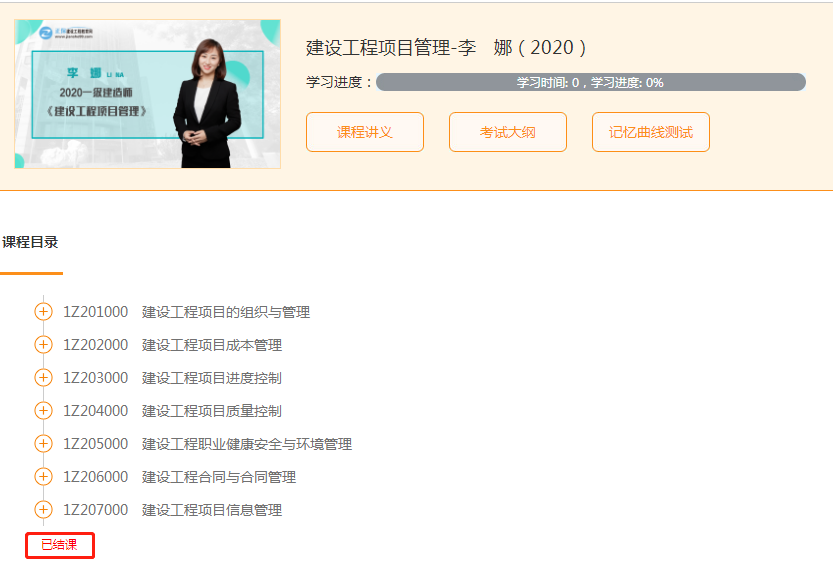Open 建设工程项目的组织与管理 chapter title

pyautogui.click(x=225, y=312)
